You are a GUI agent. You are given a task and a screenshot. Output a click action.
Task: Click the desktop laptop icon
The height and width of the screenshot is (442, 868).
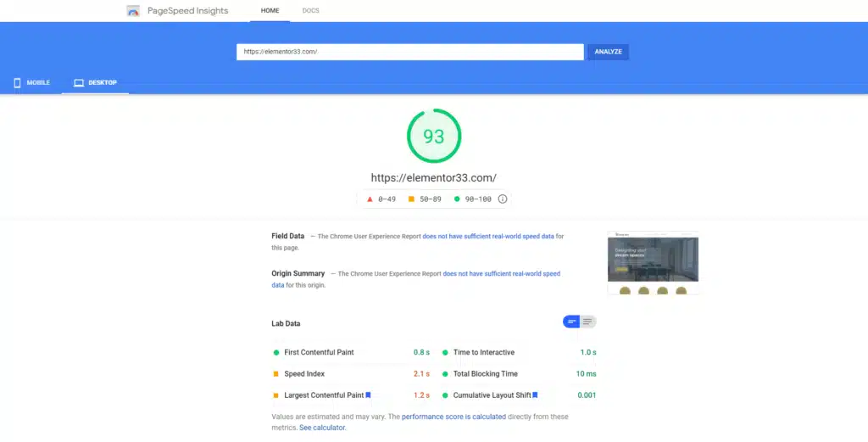(79, 82)
